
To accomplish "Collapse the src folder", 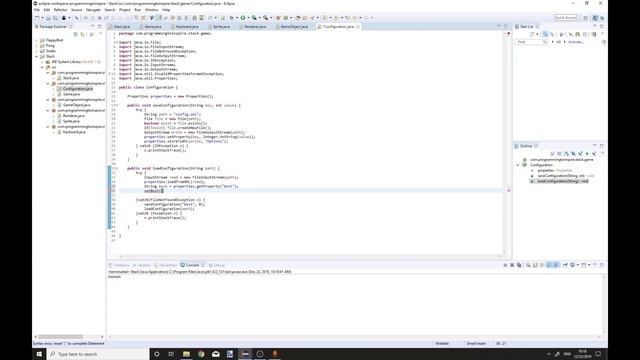I will click(x=42, y=67).
